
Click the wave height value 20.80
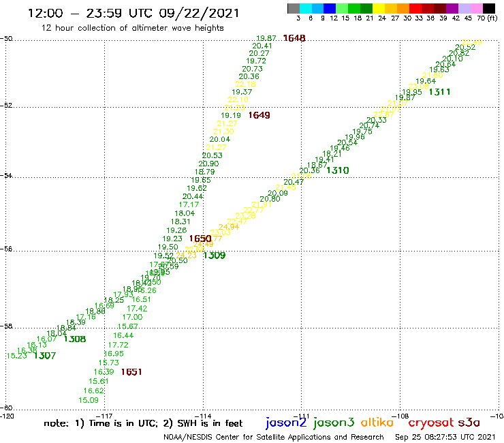(270, 199)
